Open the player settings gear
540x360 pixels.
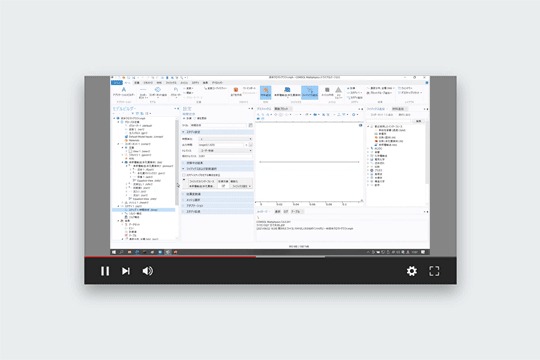(412, 271)
